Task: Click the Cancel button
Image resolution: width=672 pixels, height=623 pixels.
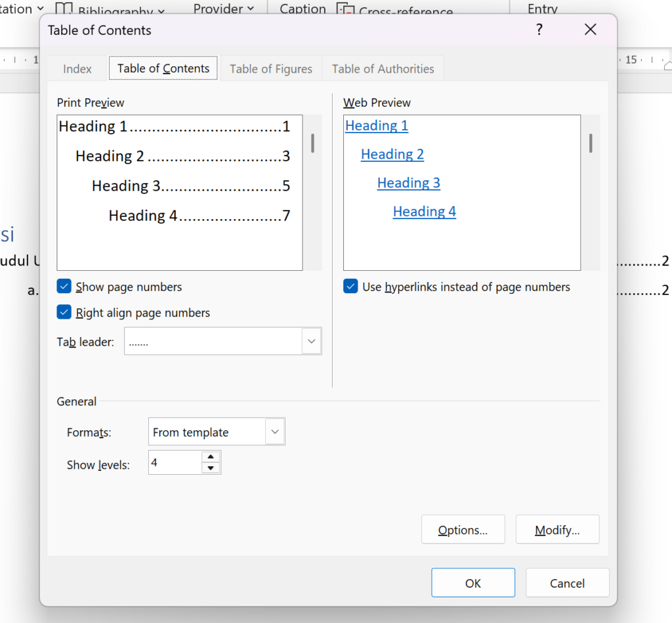Action: [567, 583]
